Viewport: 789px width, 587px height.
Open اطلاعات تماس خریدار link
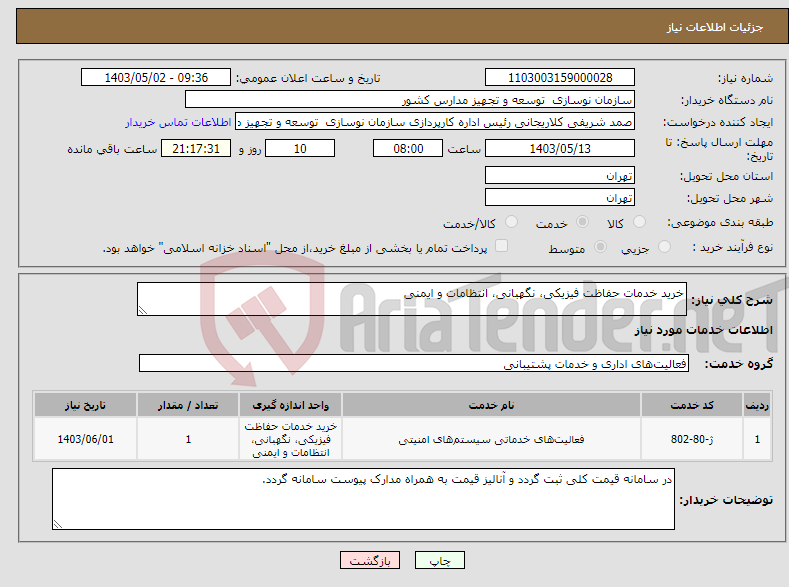tap(178, 122)
